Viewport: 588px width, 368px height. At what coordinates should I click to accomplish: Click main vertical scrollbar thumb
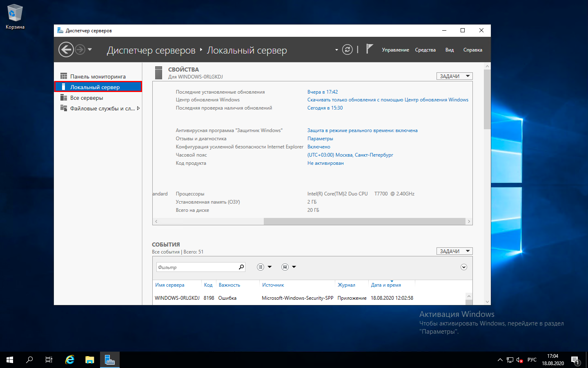[x=487, y=99]
